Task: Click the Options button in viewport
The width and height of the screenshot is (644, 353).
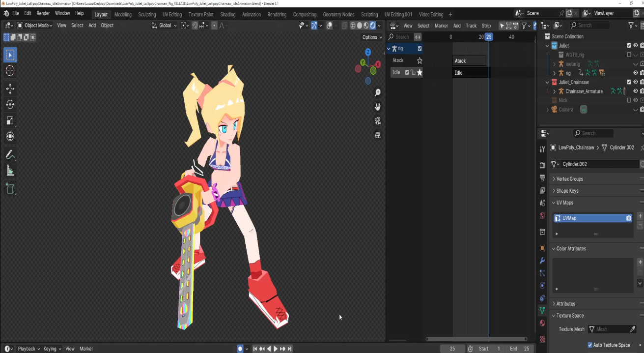Action: (x=372, y=37)
